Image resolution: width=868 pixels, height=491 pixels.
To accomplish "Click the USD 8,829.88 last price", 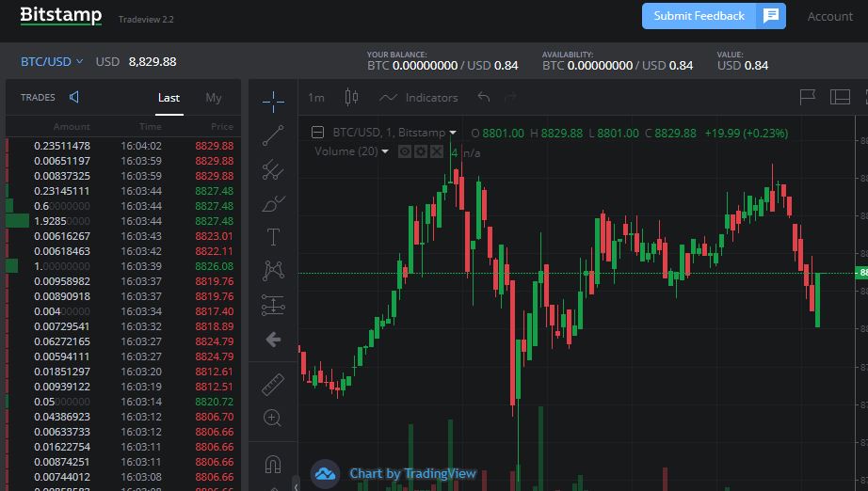I will point(136,61).
